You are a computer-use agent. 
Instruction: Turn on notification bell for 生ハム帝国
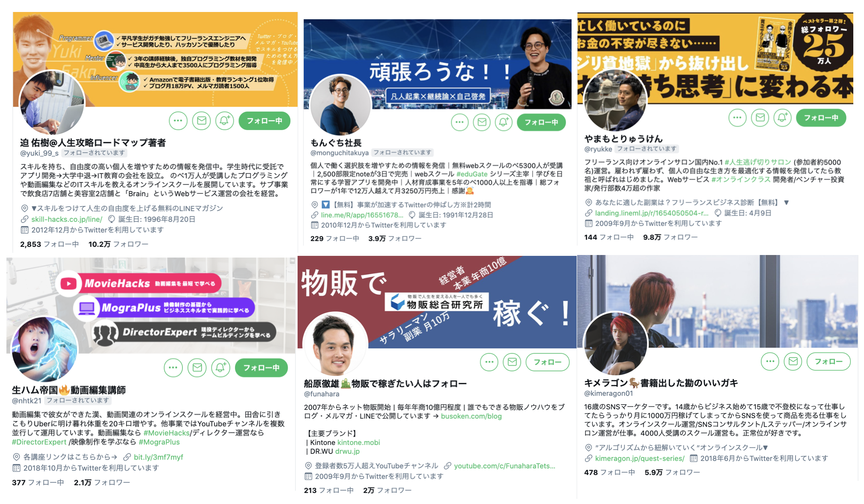click(220, 368)
